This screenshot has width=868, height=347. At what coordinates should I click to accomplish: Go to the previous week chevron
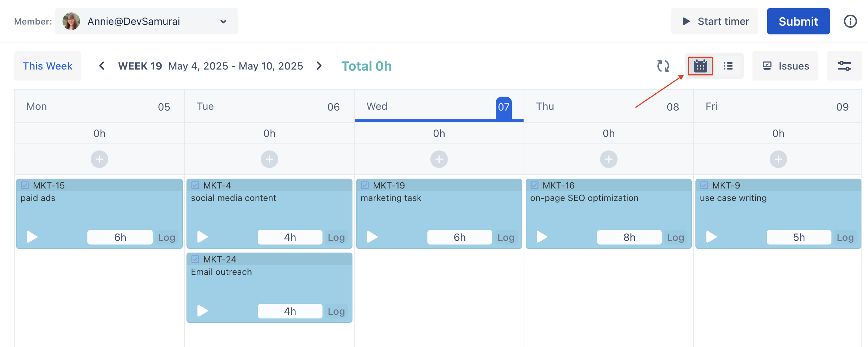coord(102,66)
